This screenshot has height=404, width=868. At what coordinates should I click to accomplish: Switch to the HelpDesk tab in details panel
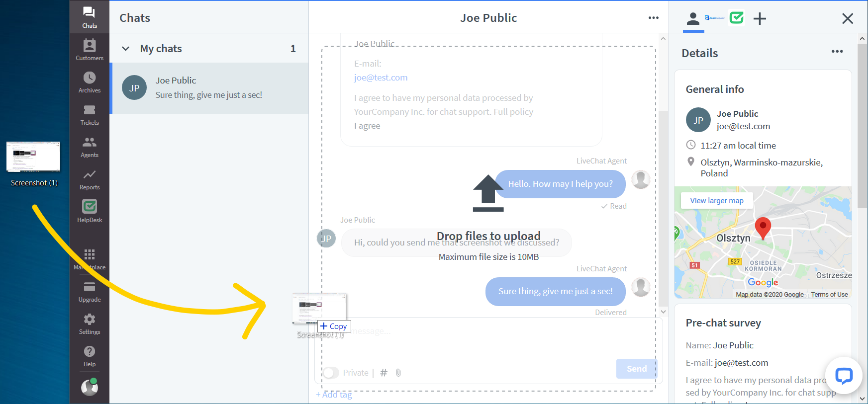pos(736,18)
